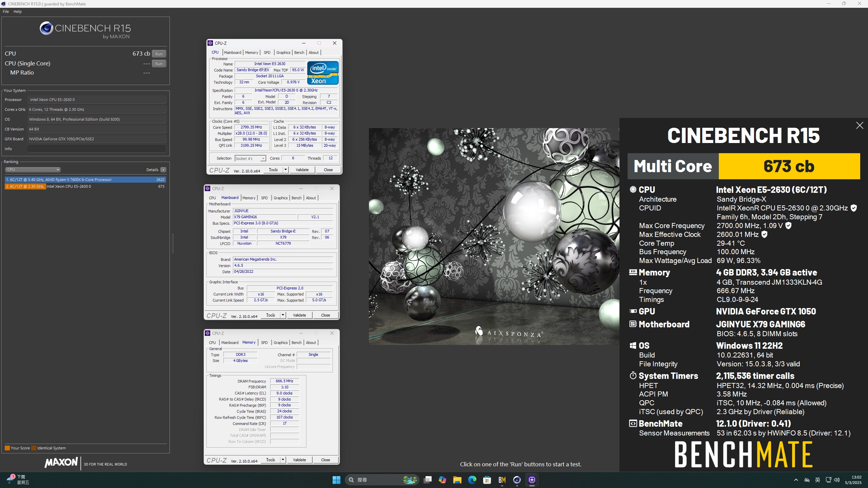Launch Copilot from the taskbar
Screen dimensions: 868x488
point(442,480)
